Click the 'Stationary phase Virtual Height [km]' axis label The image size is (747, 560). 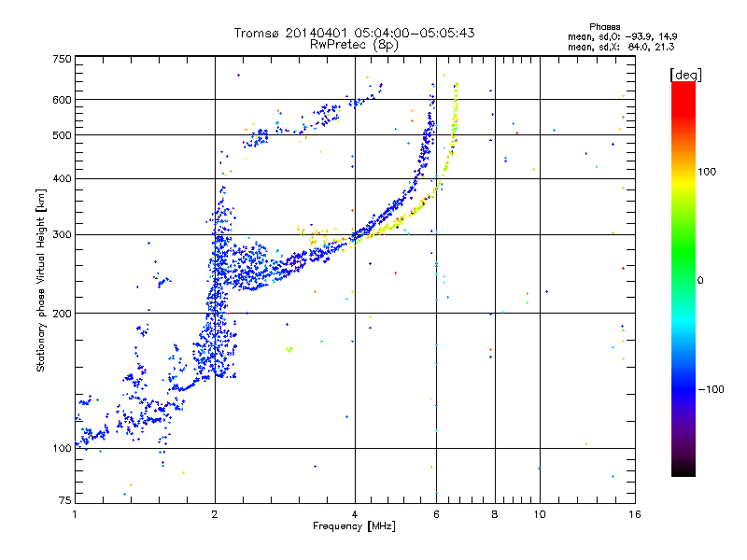pos(41,280)
